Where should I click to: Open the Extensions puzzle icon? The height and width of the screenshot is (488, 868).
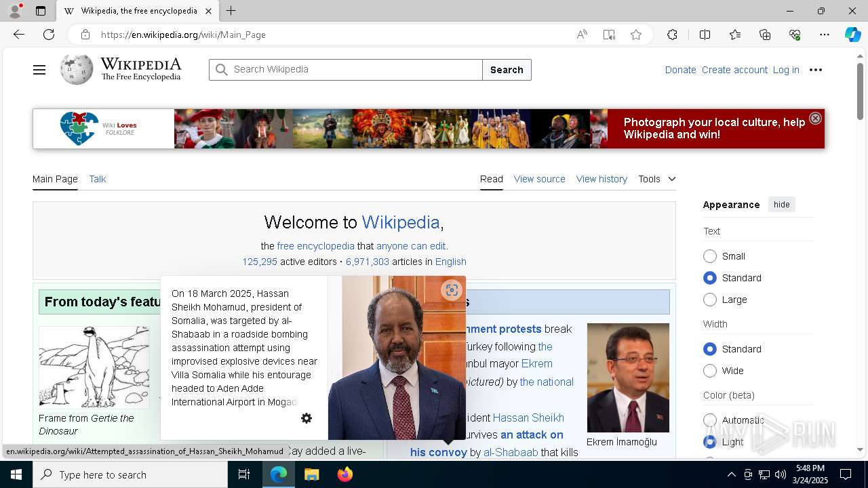click(672, 35)
